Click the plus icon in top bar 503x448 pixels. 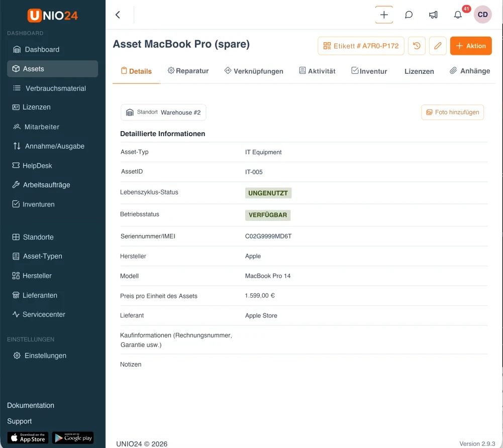pos(384,15)
